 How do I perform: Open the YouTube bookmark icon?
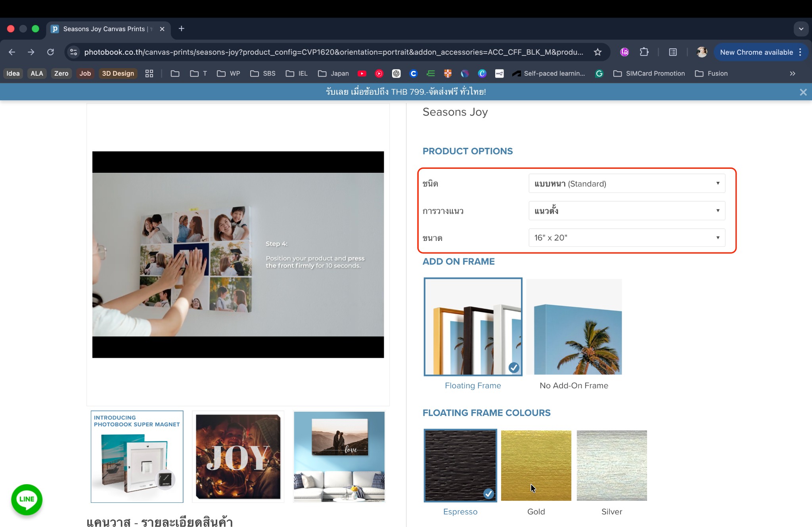pos(362,74)
